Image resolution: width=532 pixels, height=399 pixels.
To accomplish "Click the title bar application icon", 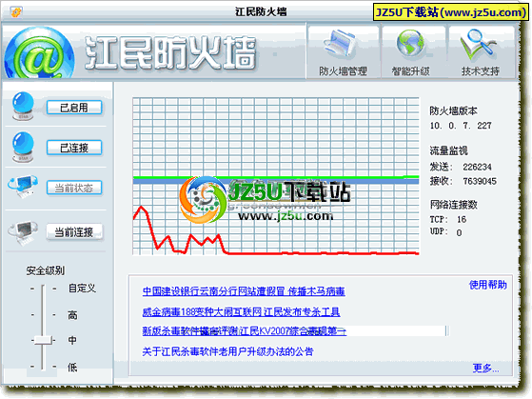I will tap(16, 12).
